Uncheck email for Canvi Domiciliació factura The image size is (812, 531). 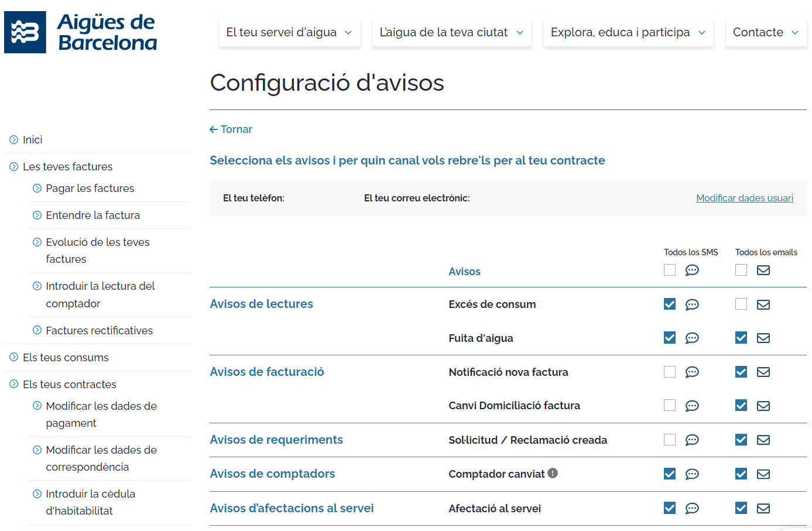click(741, 405)
